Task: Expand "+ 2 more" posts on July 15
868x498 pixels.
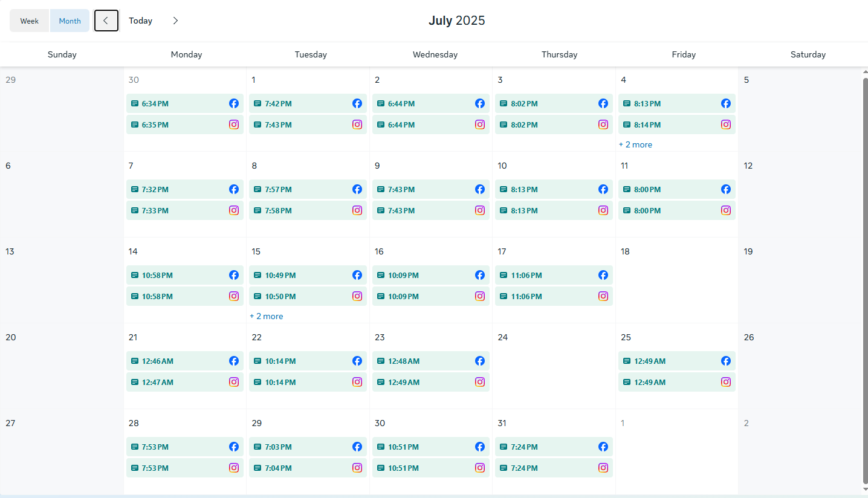Action: tap(267, 316)
